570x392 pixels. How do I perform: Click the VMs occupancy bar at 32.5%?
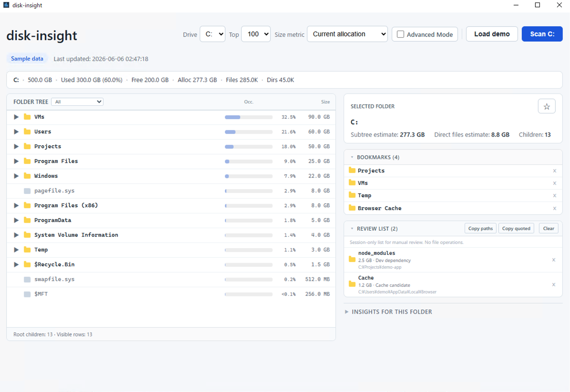249,117
